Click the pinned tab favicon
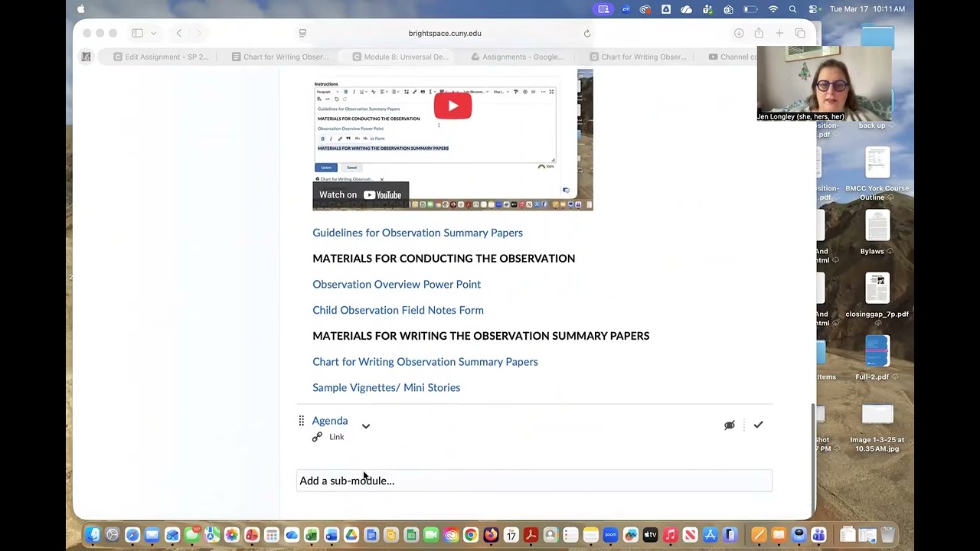Screen dimensions: 980x551 pos(87,57)
